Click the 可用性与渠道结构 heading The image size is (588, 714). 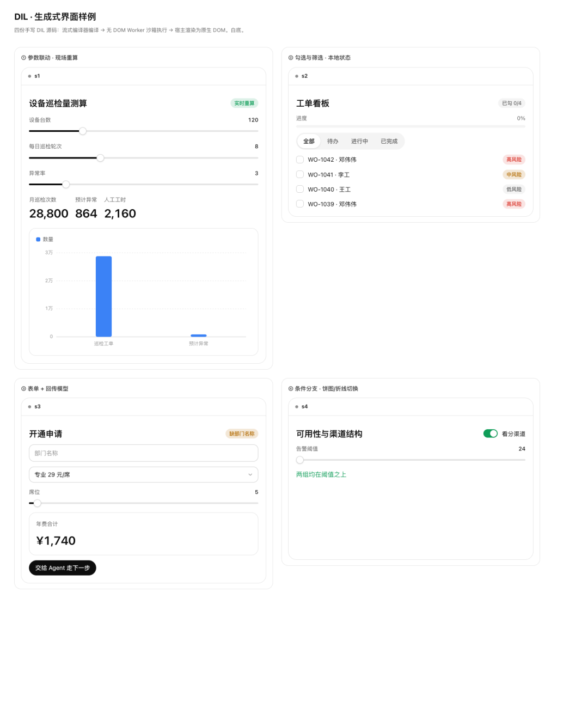tap(329, 434)
